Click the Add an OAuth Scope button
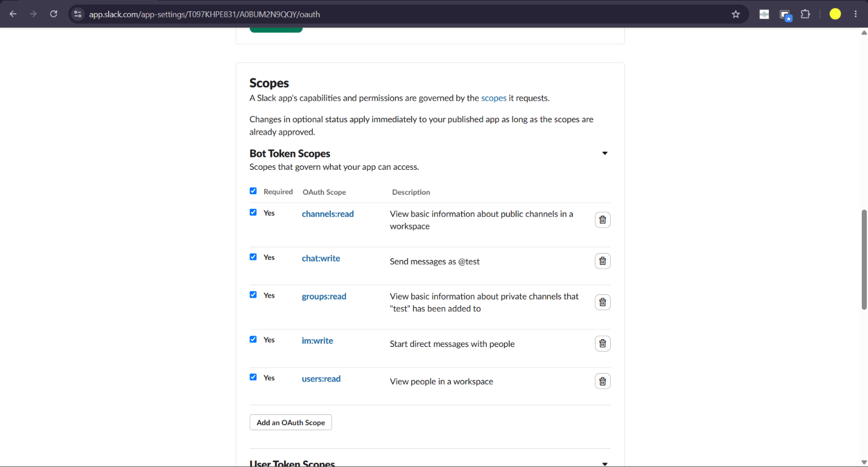The image size is (868, 467). click(291, 422)
